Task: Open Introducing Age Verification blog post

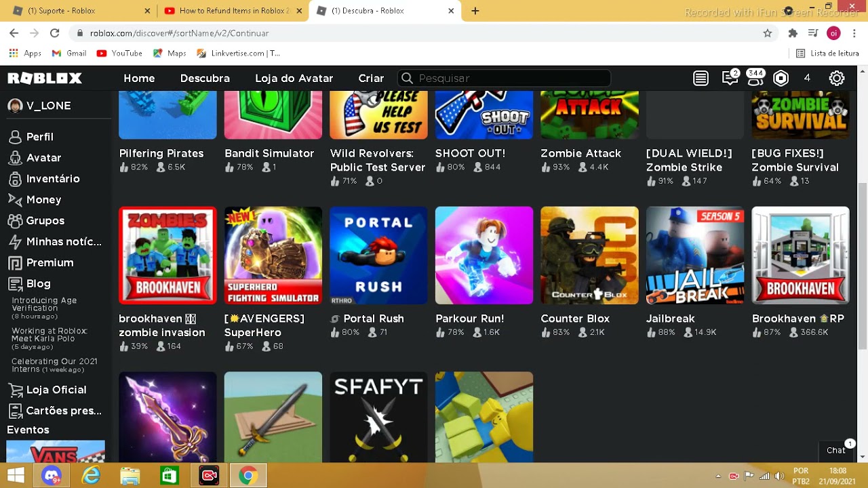Action: tap(45, 308)
